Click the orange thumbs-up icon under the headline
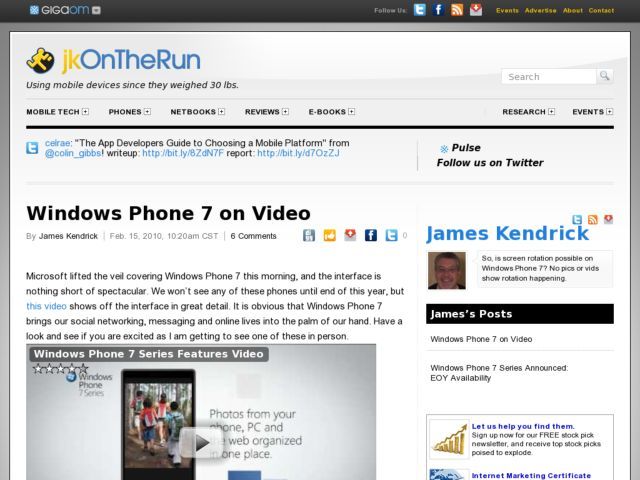The image size is (640, 480). tap(329, 235)
